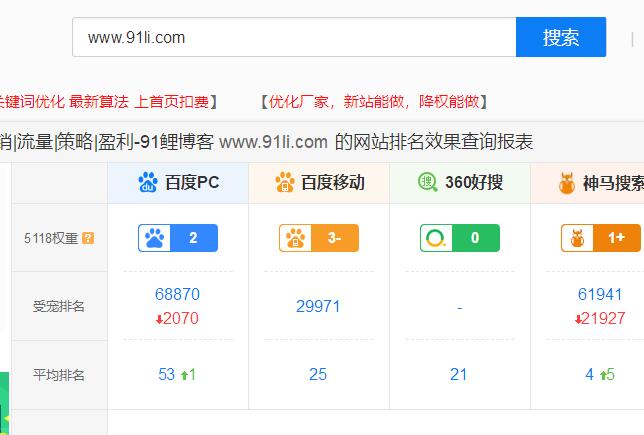Click the 神马 weight badge showing 1+
Image resolution: width=644 pixels, height=435 pixels.
coord(601,238)
